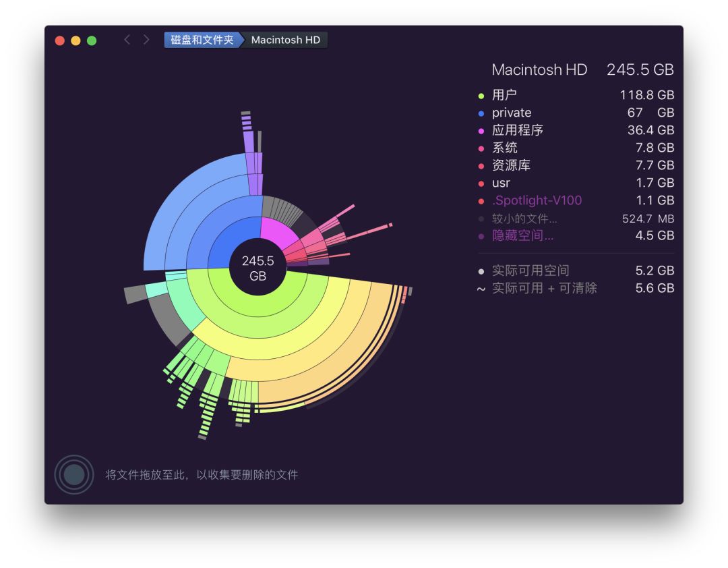Image resolution: width=728 pixels, height=568 pixels.
Task: Click the 实际可用空间 row
Action: (576, 271)
